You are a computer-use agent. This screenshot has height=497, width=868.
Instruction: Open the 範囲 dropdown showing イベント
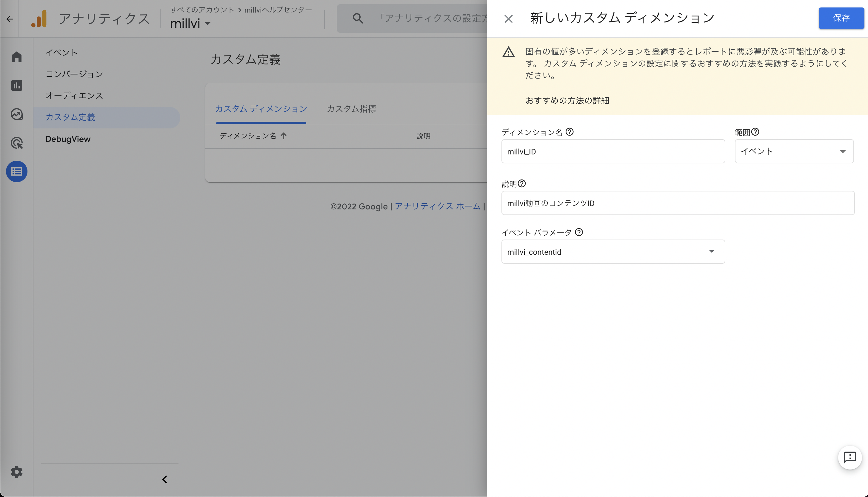(x=794, y=151)
